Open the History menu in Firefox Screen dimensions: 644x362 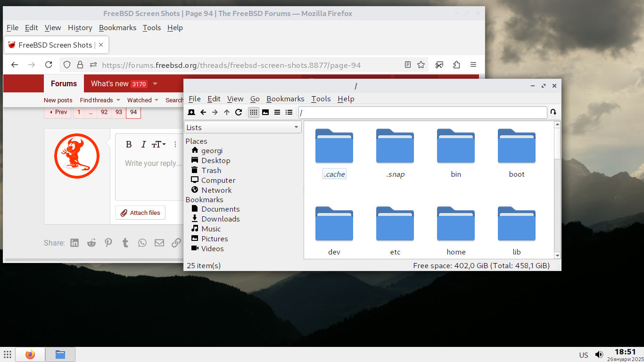[x=80, y=28]
